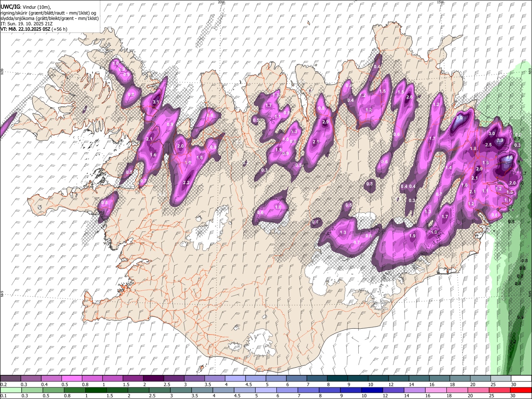
Task: Click the "0.2" label on the snow scale
Action: tap(3, 384)
